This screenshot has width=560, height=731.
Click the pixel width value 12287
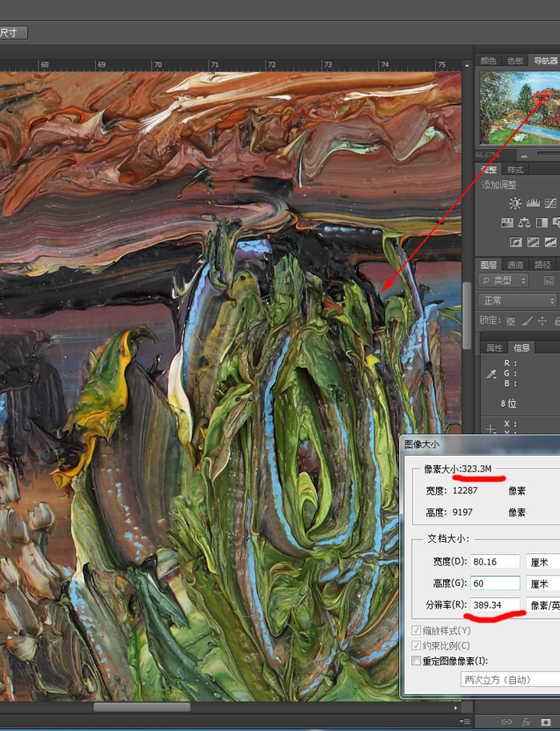tap(465, 491)
